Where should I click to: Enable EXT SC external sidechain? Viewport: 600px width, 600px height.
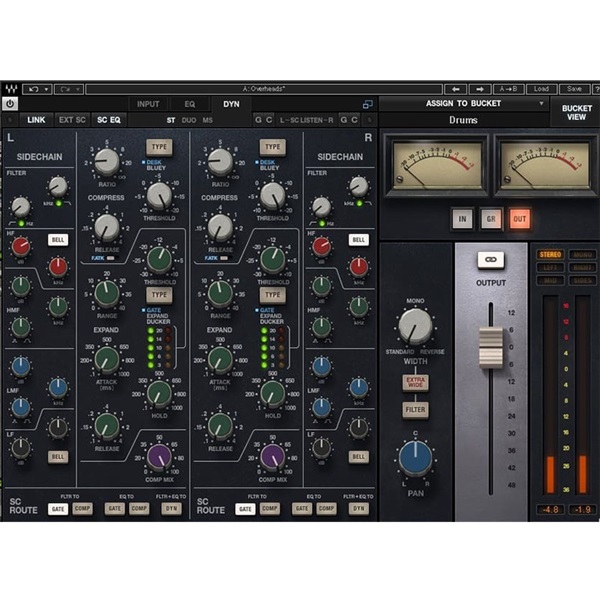pos(72,120)
